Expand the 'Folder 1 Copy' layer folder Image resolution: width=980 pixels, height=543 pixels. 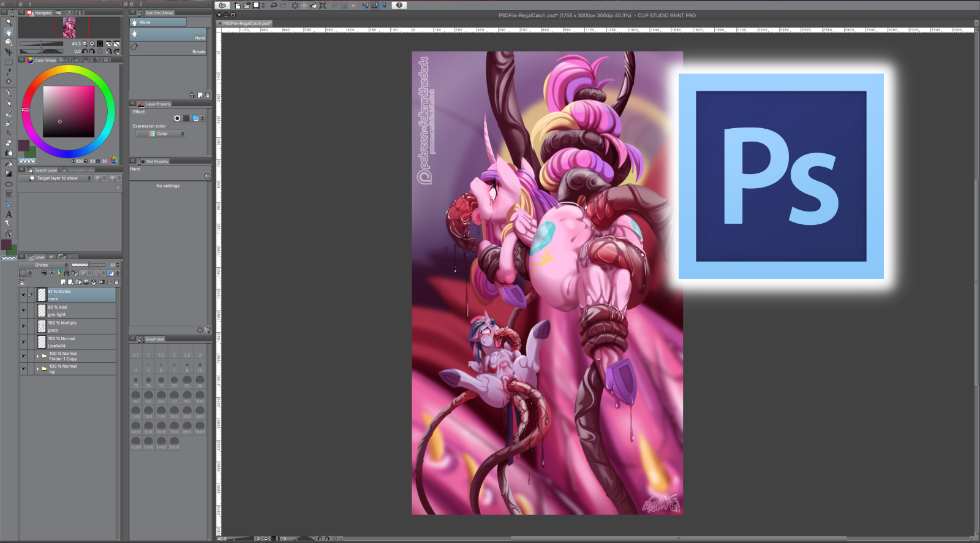37,356
